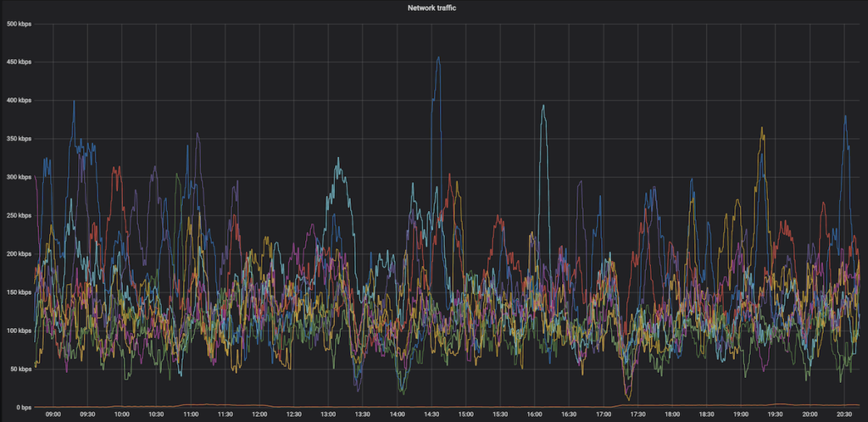Click the 10:30 time axis label
The width and height of the screenshot is (868, 422).
coord(156,414)
